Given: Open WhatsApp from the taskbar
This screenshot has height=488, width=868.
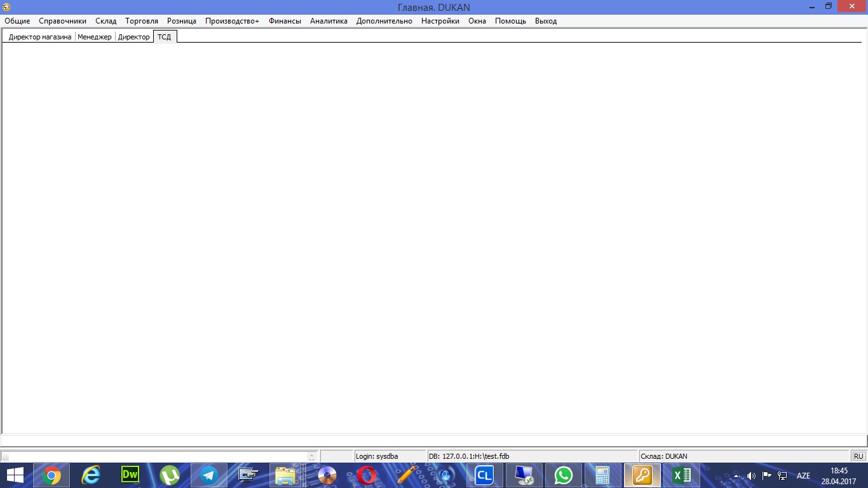Looking at the screenshot, I should [x=563, y=475].
